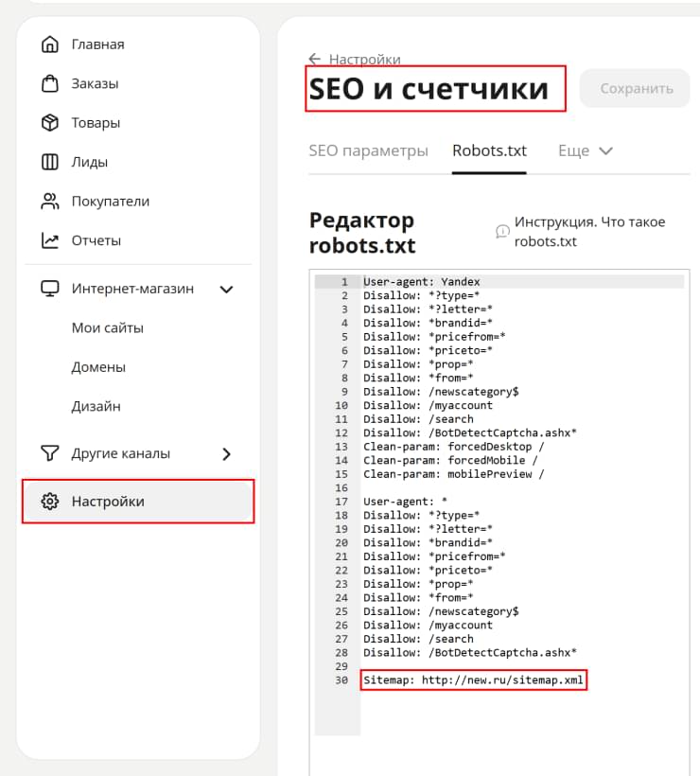Click line 9 Disallow: /newscategory$
The image size is (700, 776).
pyautogui.click(x=441, y=392)
